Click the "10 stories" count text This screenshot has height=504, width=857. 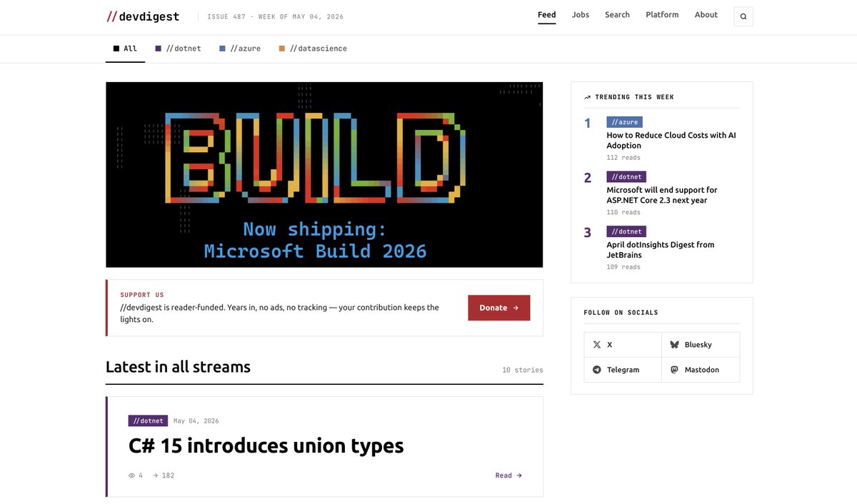523,371
